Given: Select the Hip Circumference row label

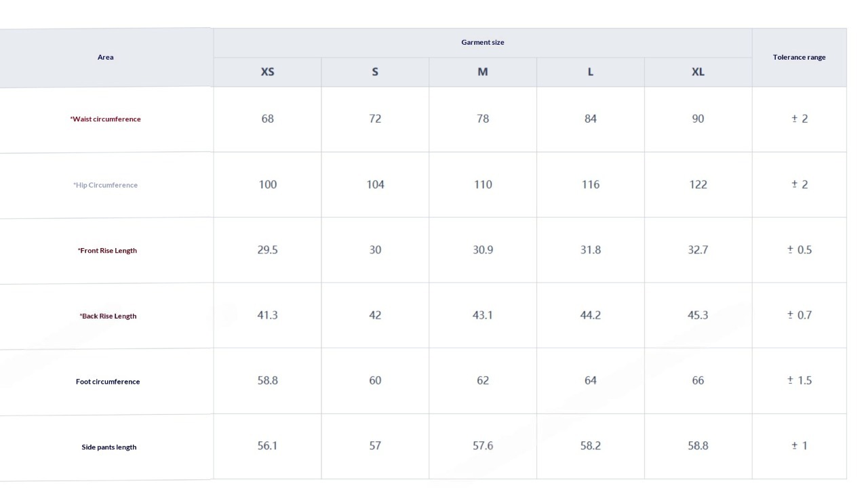Looking at the screenshot, I should pos(106,185).
